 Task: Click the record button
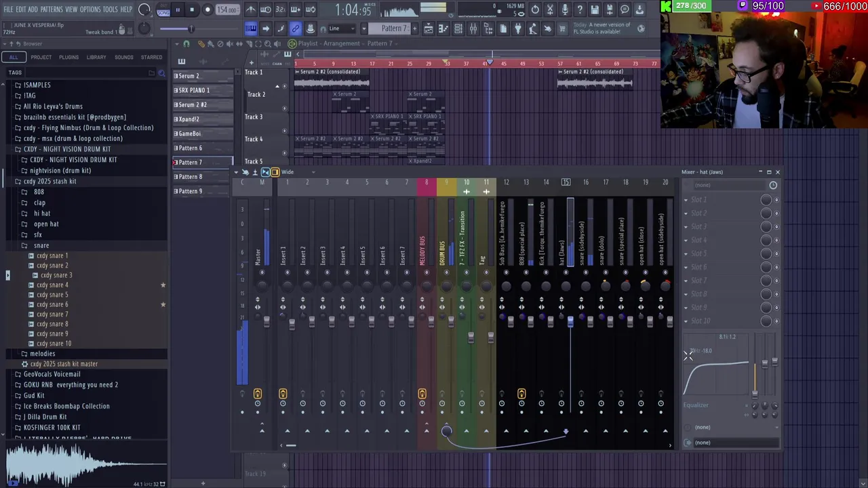click(208, 9)
